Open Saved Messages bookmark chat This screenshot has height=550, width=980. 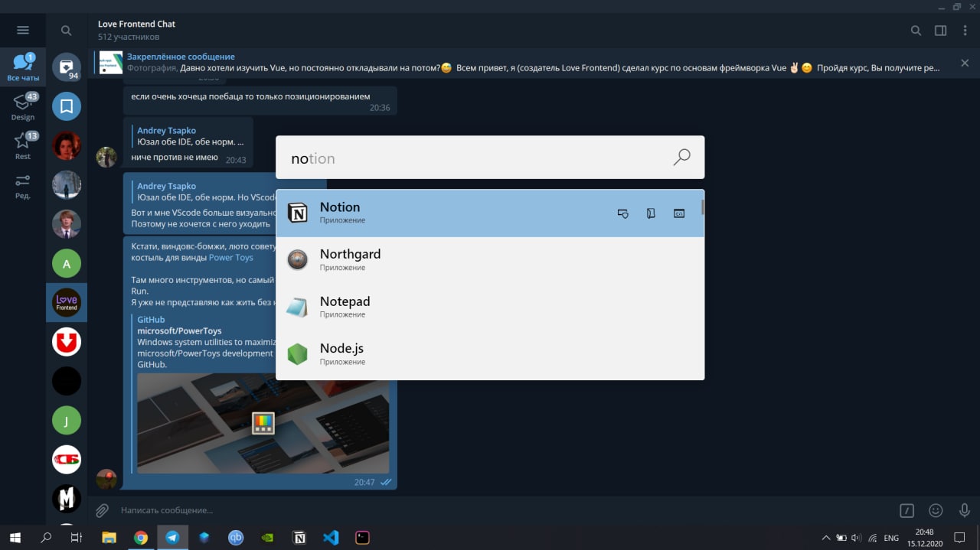click(x=67, y=106)
